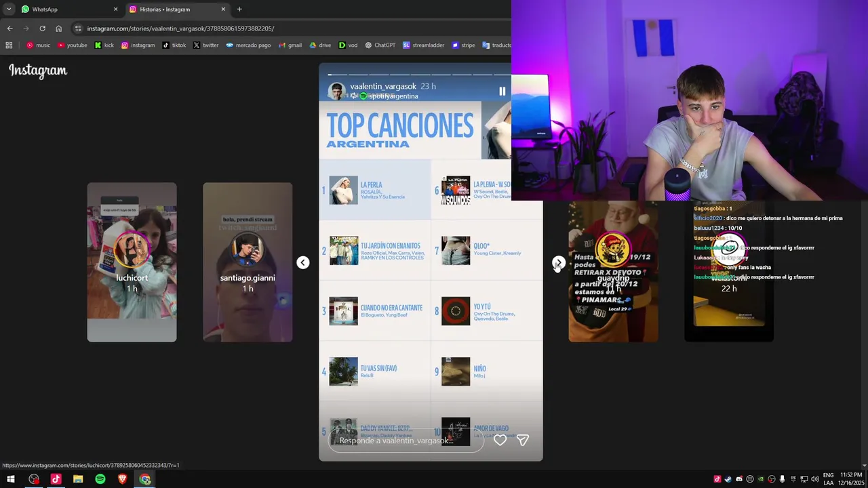The height and width of the screenshot is (488, 868).
Task: Open the ChatGPT bookmark
Action: click(380, 45)
